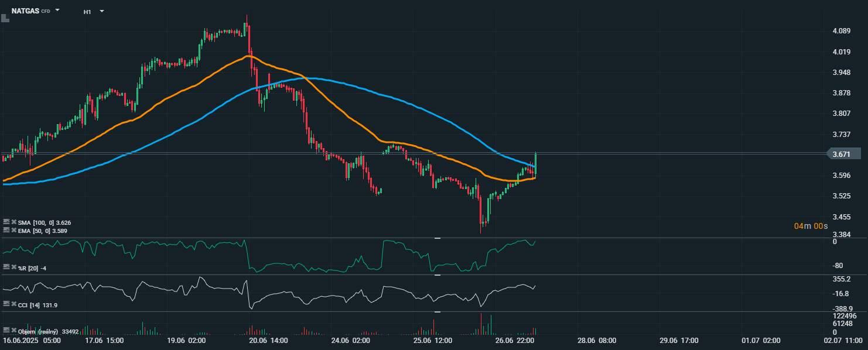Click time axis label 01.07 02:00

pyautogui.click(x=761, y=340)
